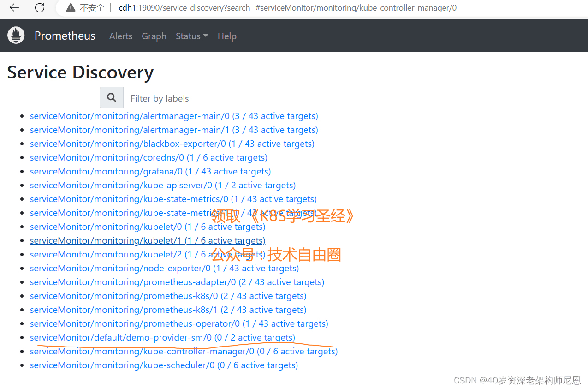Open prometheus-operator/0 service monitor link

(179, 323)
